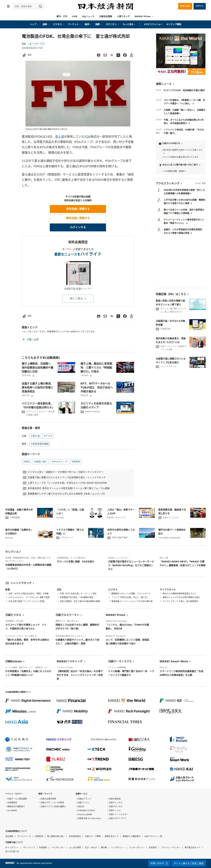The width and height of the screenshot is (211, 868).
Task: Click the save clip icon above 関連トピック
Action: (24, 316)
